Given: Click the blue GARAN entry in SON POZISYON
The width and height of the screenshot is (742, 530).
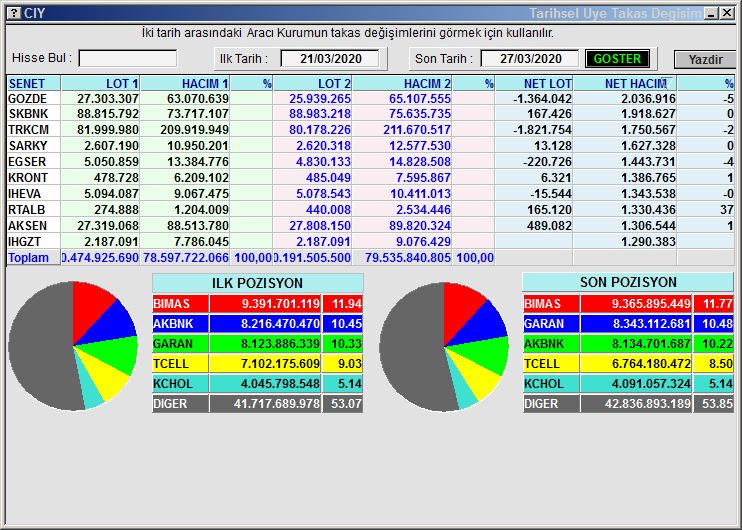Looking at the screenshot, I should click(x=606, y=324).
